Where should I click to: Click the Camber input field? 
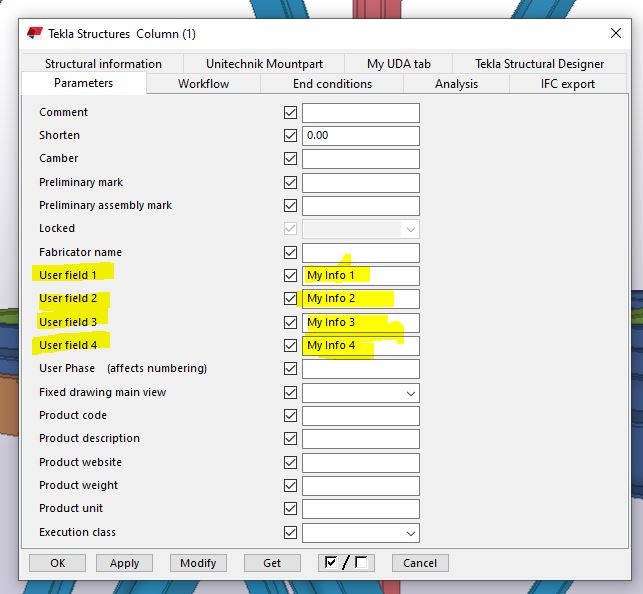coord(361,159)
